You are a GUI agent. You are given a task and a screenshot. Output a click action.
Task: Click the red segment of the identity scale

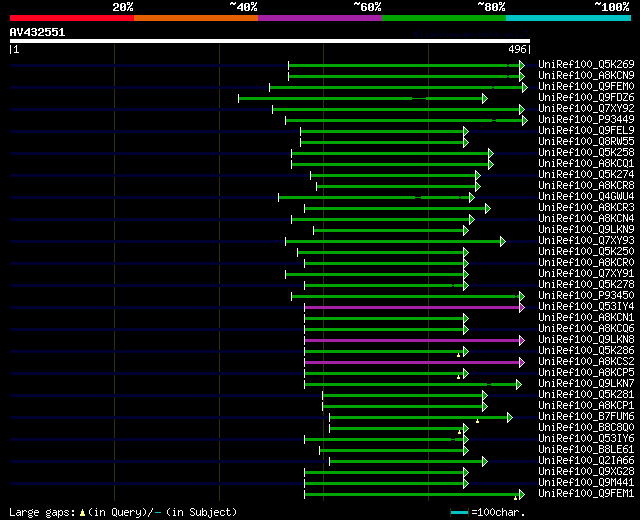point(72,18)
